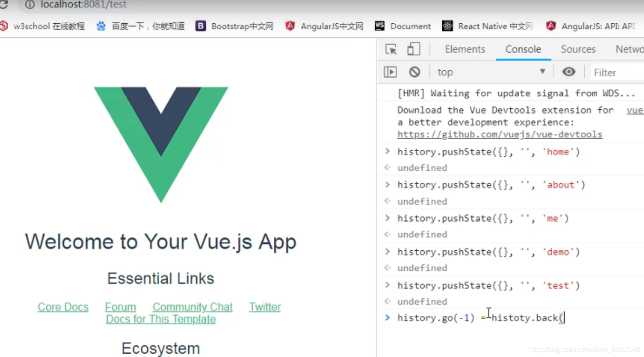
Task: Click the pushState 'demo' command line
Action: [x=489, y=252]
